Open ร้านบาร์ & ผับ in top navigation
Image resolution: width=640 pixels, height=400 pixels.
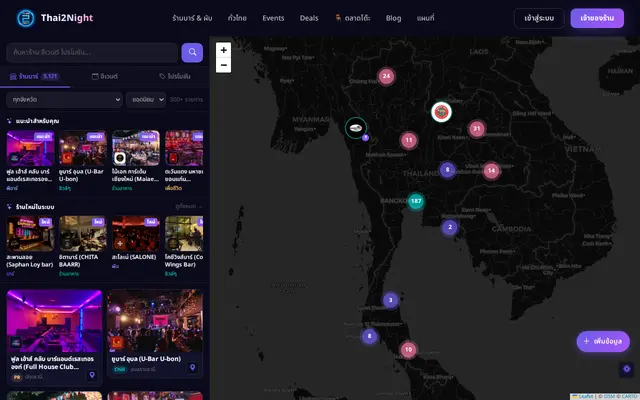click(192, 18)
